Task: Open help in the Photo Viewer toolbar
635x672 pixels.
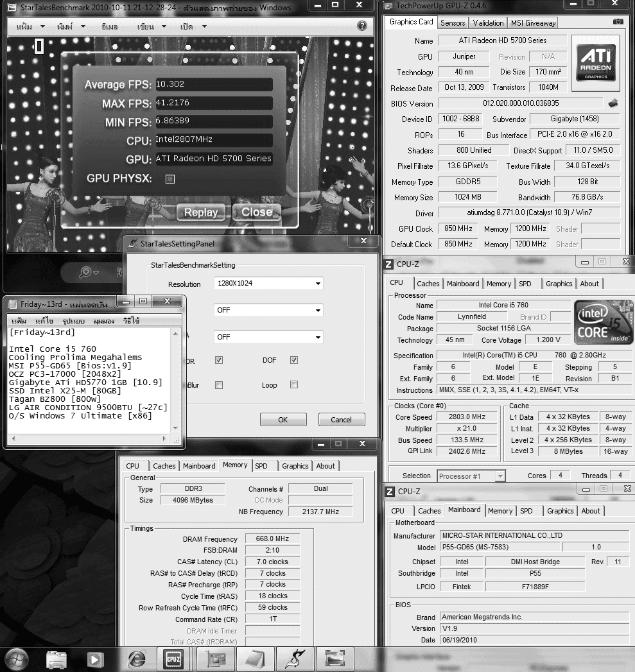Action: pyautogui.click(x=362, y=26)
